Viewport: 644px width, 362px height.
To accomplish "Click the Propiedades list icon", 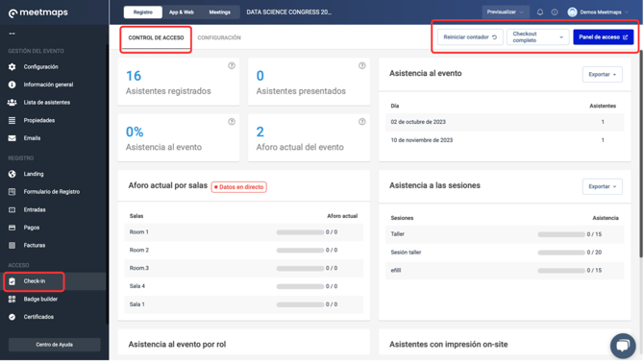I will [12, 120].
